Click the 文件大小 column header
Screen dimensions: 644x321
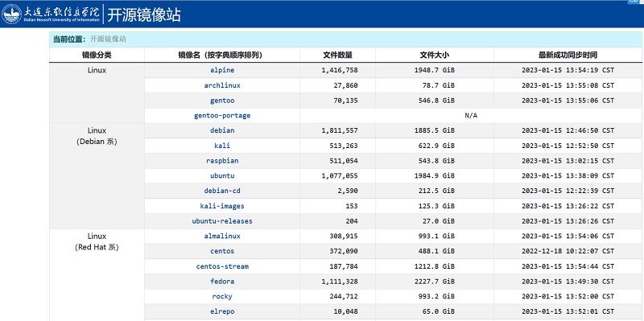coord(435,55)
